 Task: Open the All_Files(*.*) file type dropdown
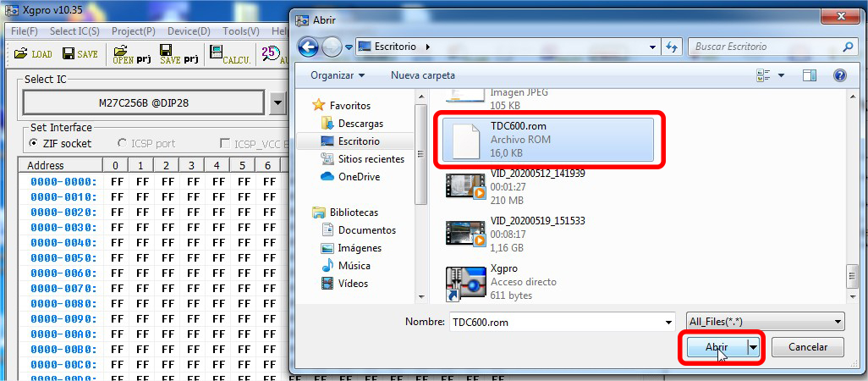click(765, 322)
